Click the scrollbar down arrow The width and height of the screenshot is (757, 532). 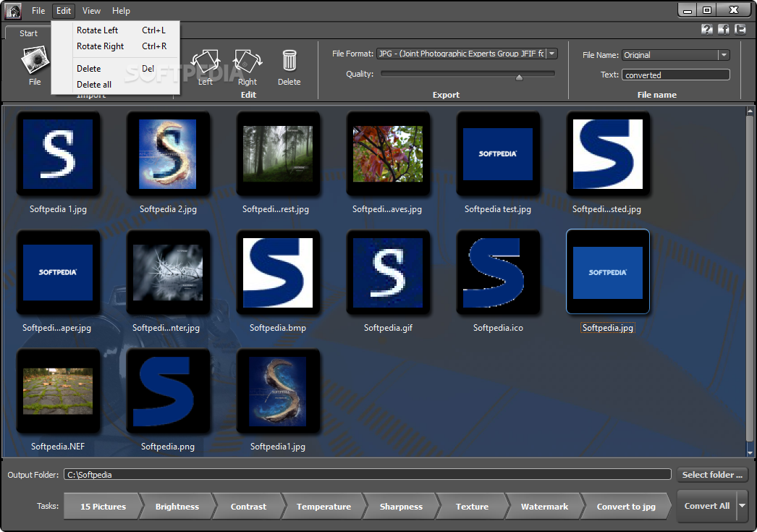point(750,453)
